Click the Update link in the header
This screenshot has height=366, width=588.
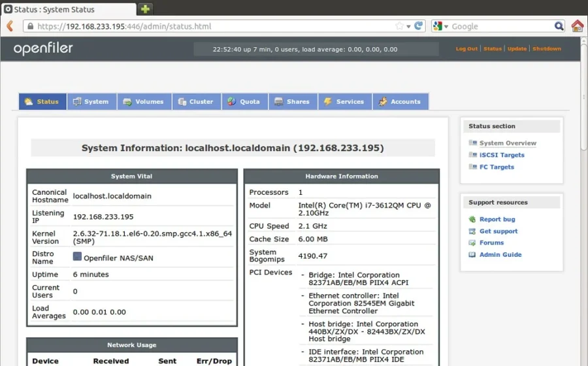pos(517,49)
